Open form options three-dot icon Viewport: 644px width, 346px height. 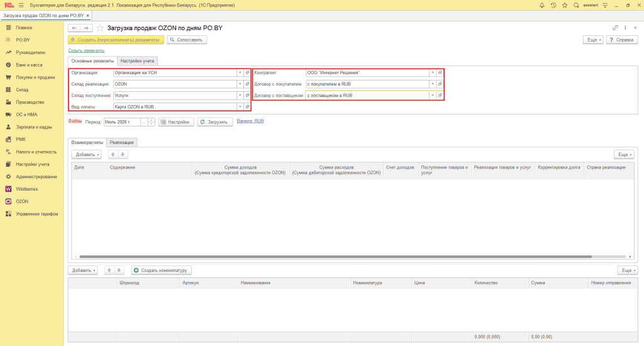point(625,28)
